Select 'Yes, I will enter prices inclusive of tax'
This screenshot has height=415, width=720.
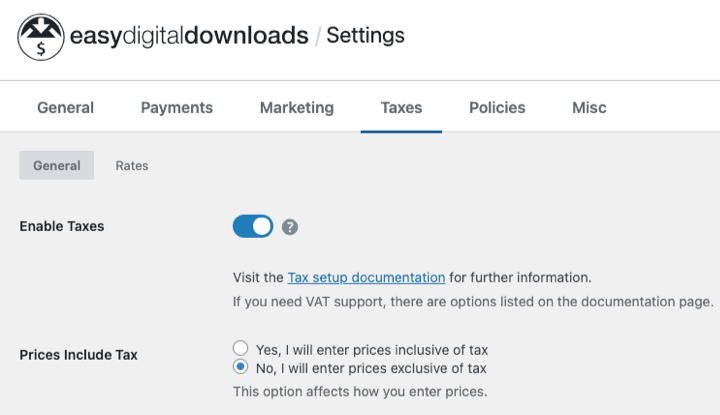coord(240,349)
